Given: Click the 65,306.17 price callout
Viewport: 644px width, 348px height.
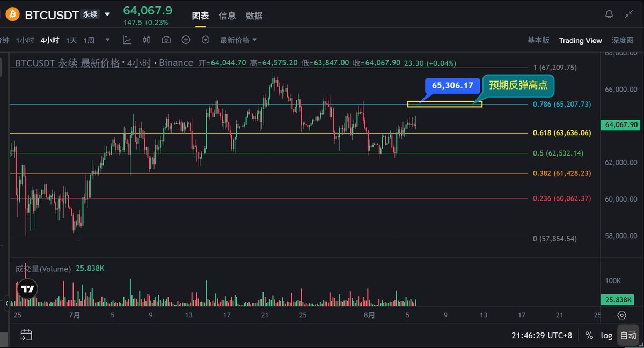Looking at the screenshot, I should (452, 85).
